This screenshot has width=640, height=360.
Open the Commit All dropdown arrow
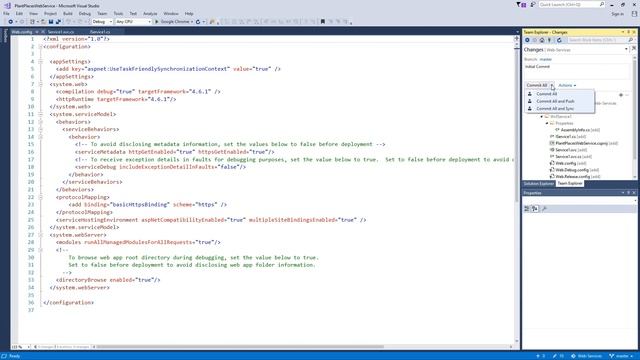click(551, 85)
